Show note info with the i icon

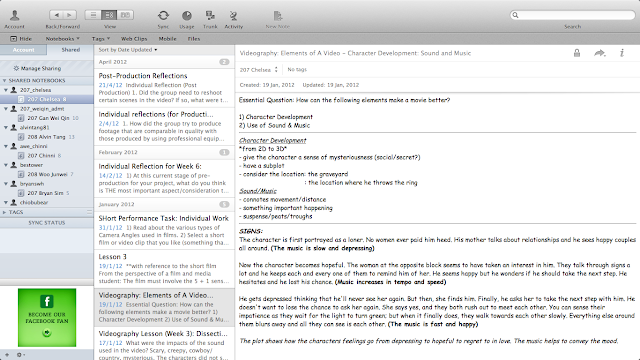(622, 53)
